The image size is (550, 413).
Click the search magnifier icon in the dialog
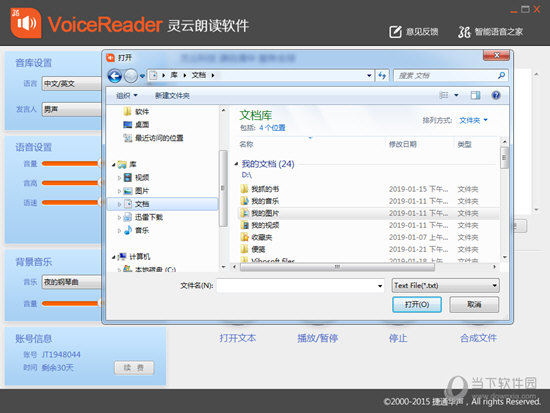point(501,75)
